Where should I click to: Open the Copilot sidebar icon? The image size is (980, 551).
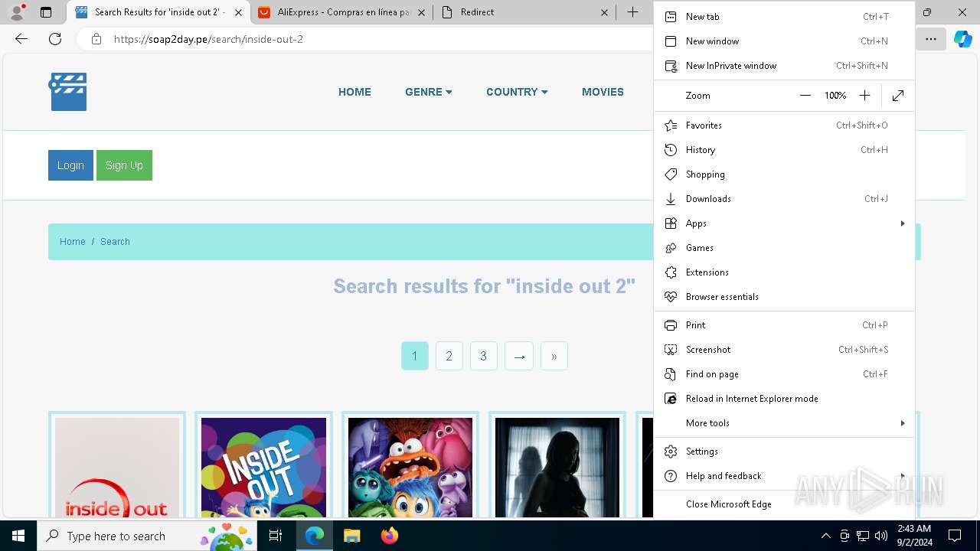tap(962, 39)
